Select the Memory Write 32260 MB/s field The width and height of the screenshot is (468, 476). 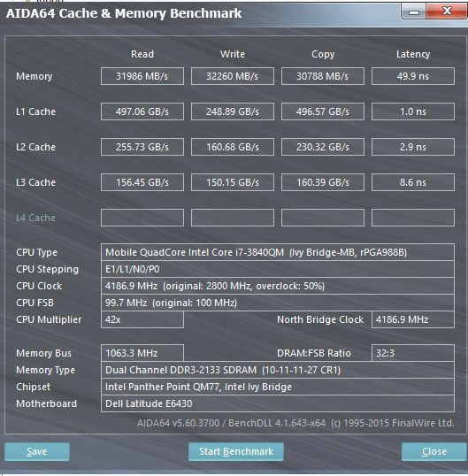coord(232,76)
